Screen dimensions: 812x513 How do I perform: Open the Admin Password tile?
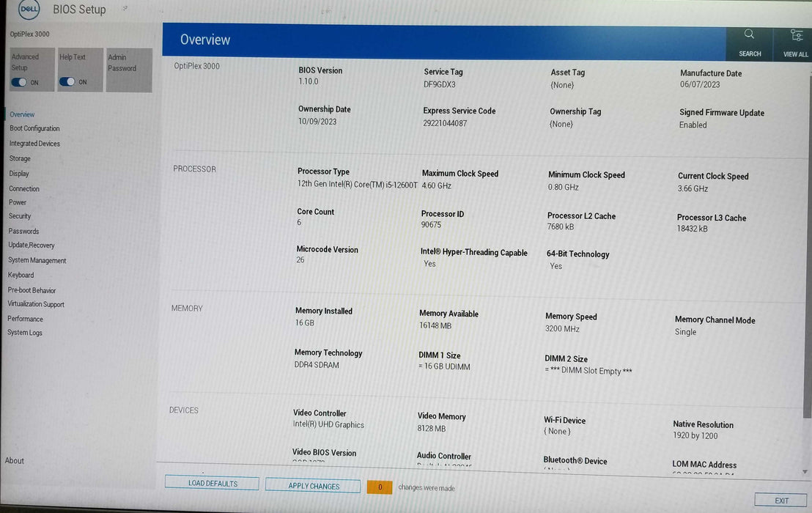click(129, 70)
